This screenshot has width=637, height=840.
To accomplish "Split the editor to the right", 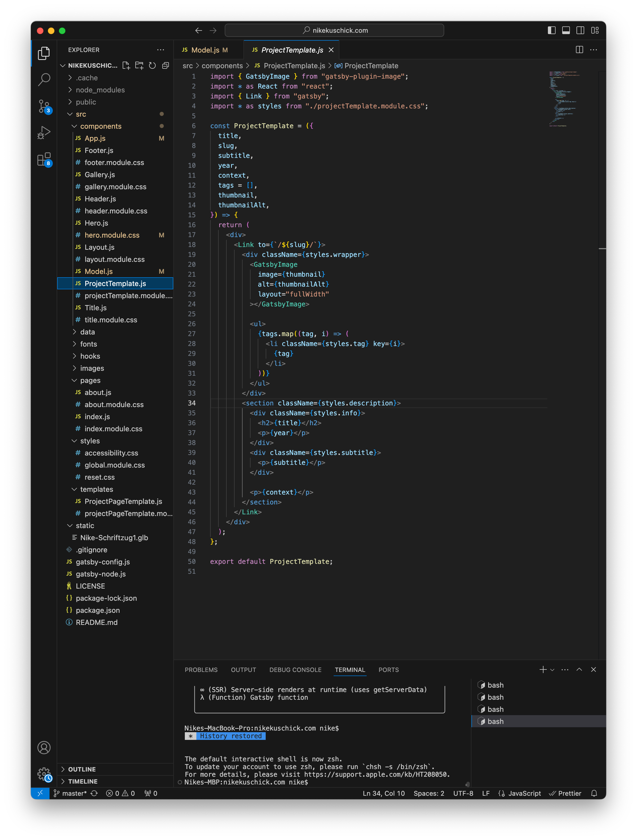I will click(x=579, y=50).
